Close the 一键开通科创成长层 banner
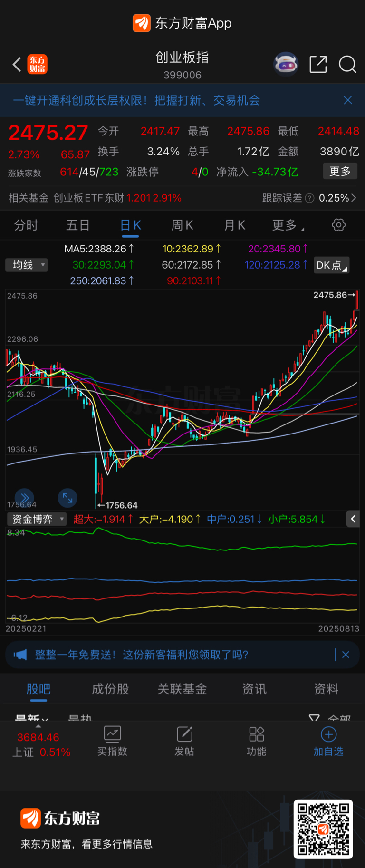 [348, 100]
